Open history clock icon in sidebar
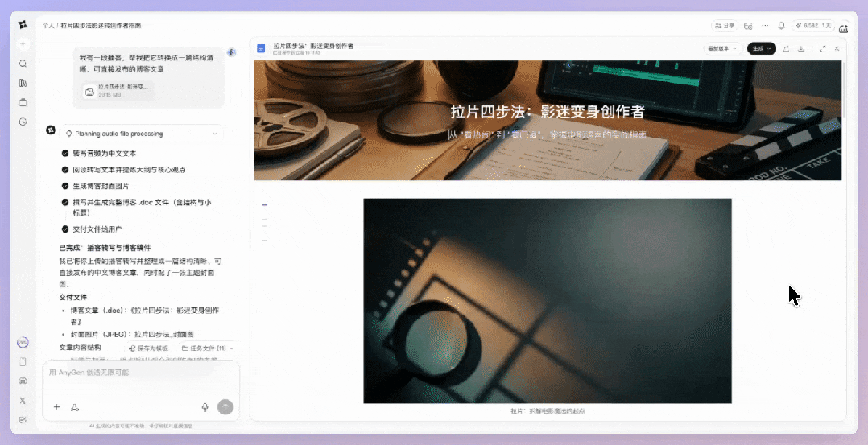 (23, 122)
